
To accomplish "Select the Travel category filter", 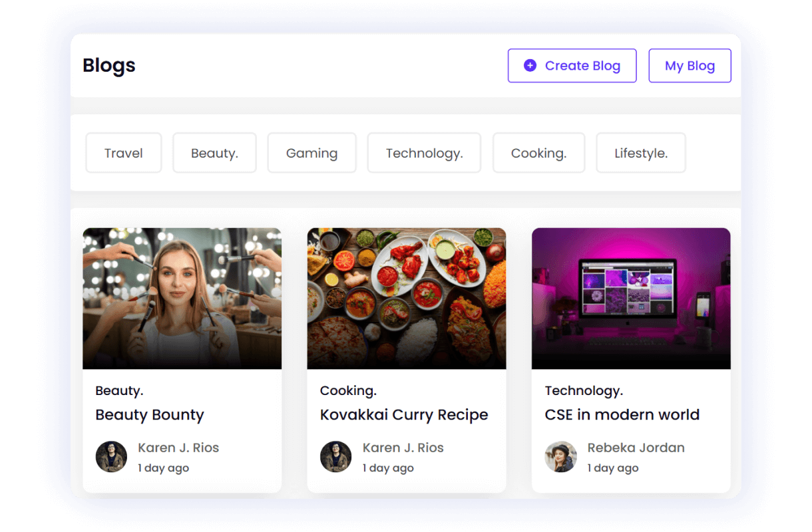I will click(x=123, y=153).
